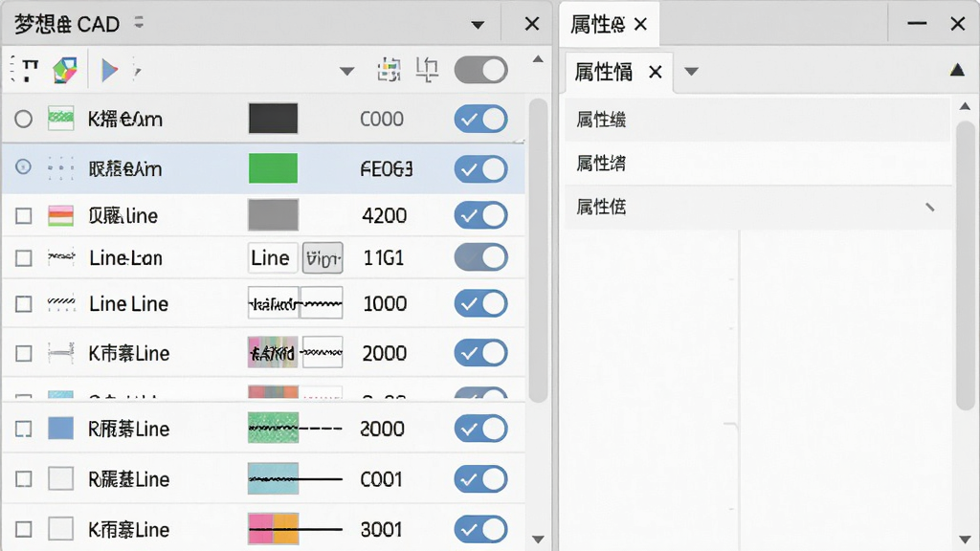Click the small arrow right of the play button
This screenshot has height=551, width=980.
[x=138, y=71]
